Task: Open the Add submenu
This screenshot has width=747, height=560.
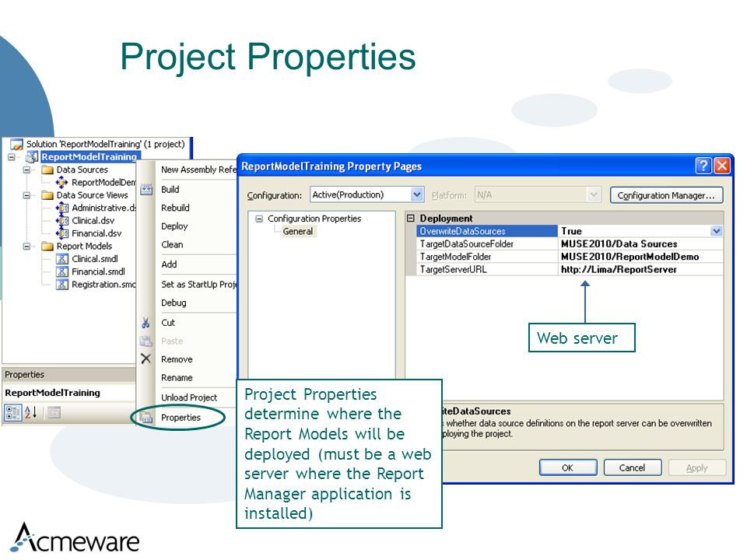Action: [169, 264]
